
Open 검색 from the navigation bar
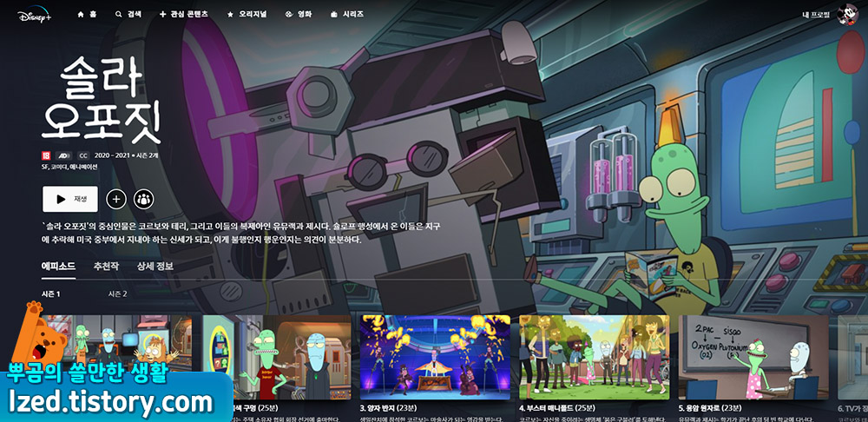tap(128, 15)
